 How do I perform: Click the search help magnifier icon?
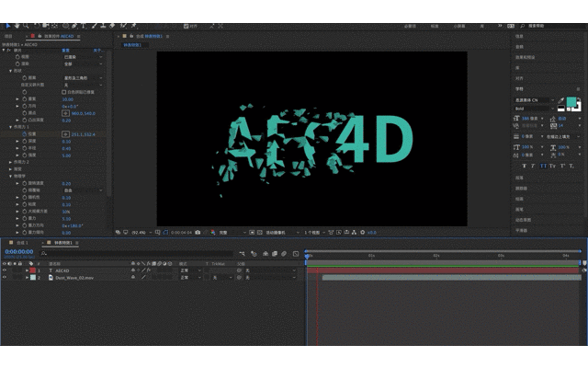(523, 26)
